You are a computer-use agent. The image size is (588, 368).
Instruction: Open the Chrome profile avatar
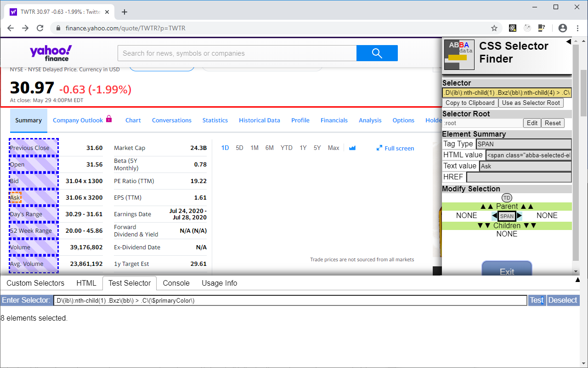click(563, 28)
